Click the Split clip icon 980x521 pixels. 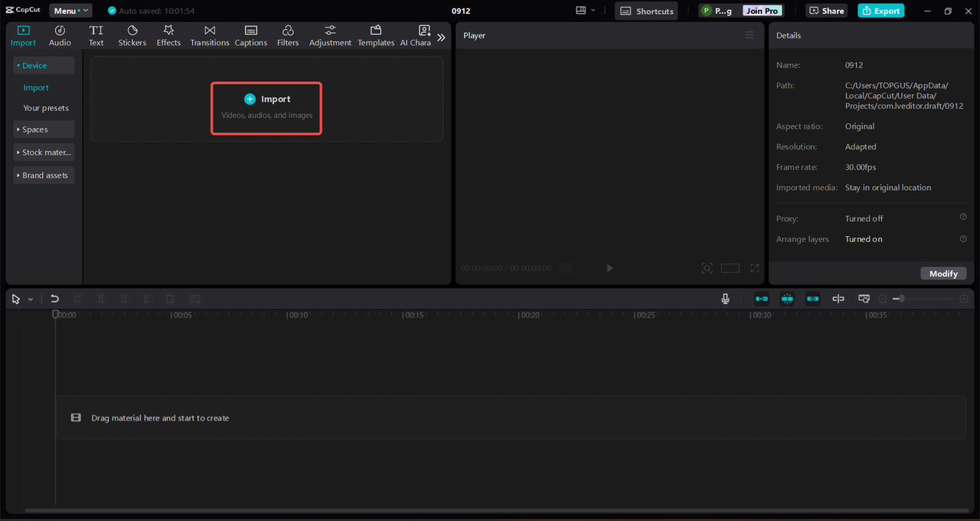click(x=100, y=299)
